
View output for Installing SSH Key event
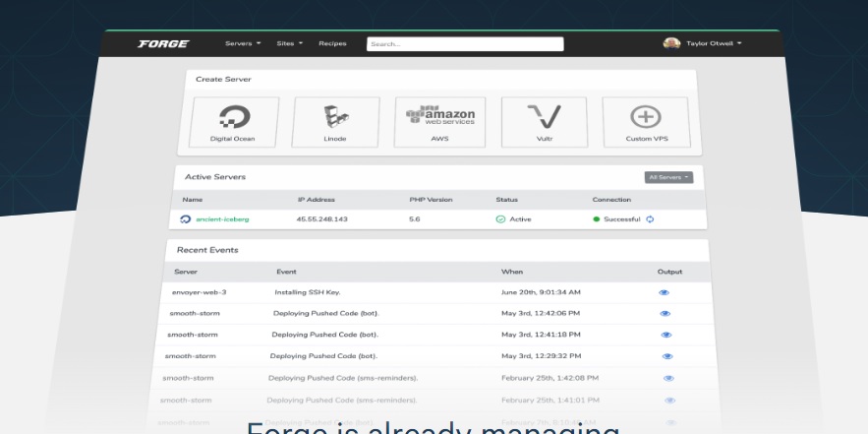coord(664,292)
